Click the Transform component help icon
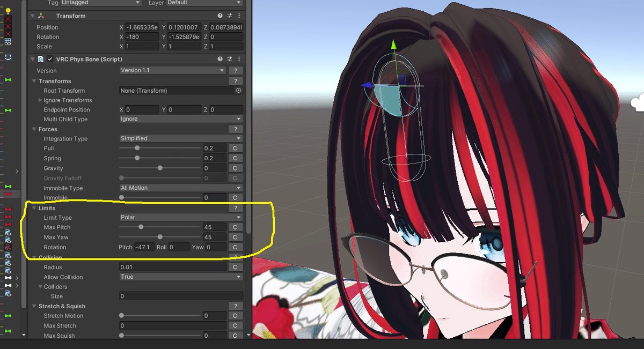Image resolution: width=644 pixels, height=349 pixels. point(220,16)
